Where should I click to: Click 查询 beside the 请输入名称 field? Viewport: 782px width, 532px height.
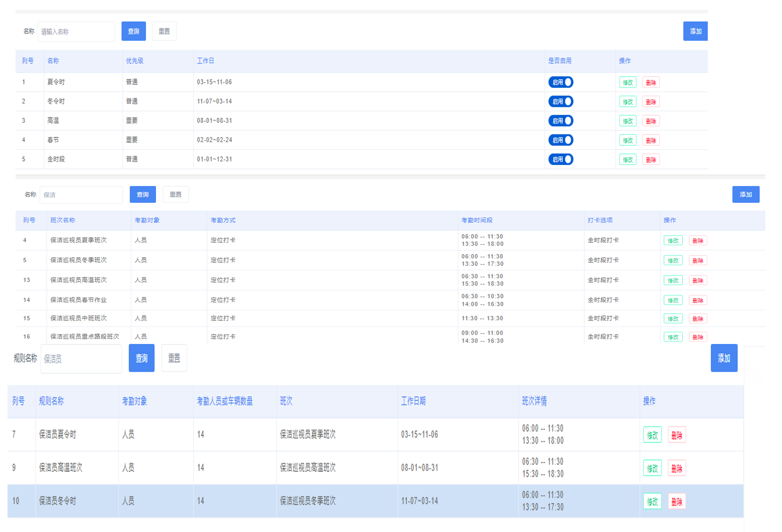click(133, 31)
